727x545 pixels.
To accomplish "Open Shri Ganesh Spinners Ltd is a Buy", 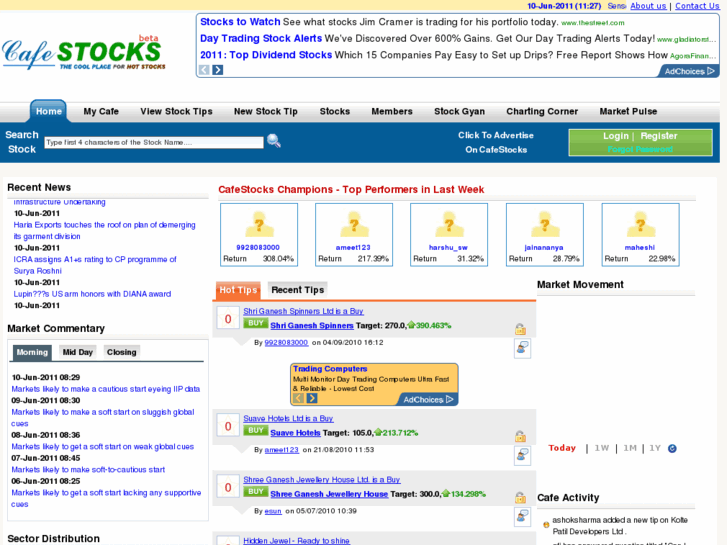I will pos(303,311).
